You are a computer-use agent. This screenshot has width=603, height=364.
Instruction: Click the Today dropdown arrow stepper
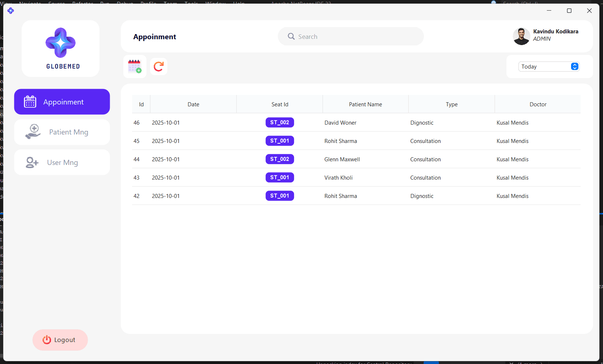[575, 66]
